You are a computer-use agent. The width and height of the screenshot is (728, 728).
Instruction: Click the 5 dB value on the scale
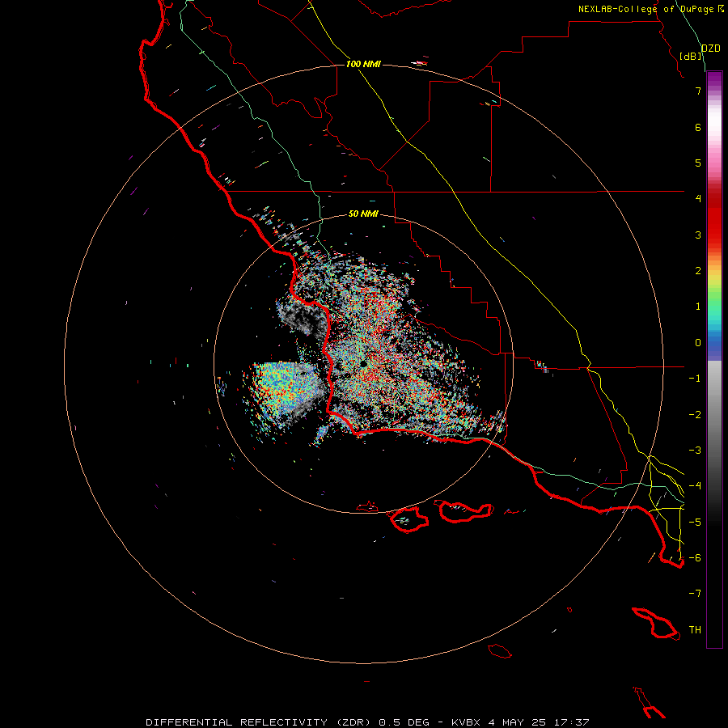pyautogui.click(x=698, y=163)
